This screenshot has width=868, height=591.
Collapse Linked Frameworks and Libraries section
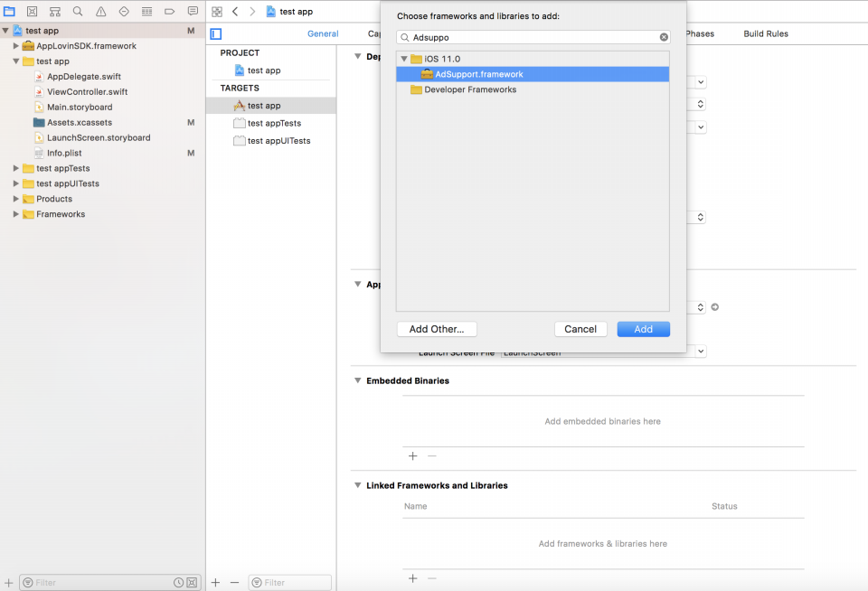358,485
